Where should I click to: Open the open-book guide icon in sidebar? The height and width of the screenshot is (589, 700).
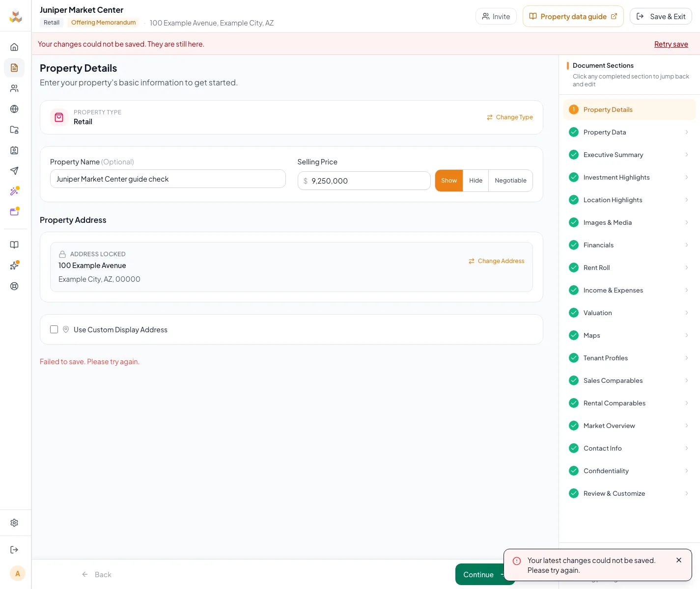(14, 245)
